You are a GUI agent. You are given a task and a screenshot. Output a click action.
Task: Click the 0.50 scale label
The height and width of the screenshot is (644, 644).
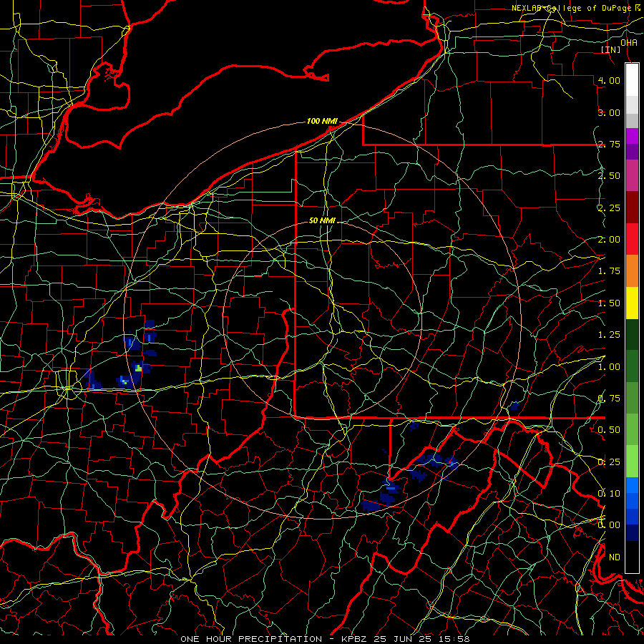click(x=609, y=430)
